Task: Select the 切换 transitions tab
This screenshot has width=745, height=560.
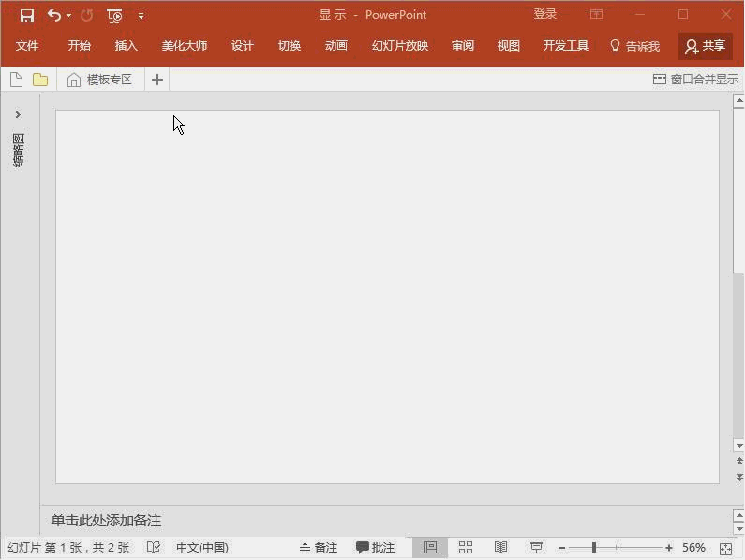Action: tap(290, 46)
